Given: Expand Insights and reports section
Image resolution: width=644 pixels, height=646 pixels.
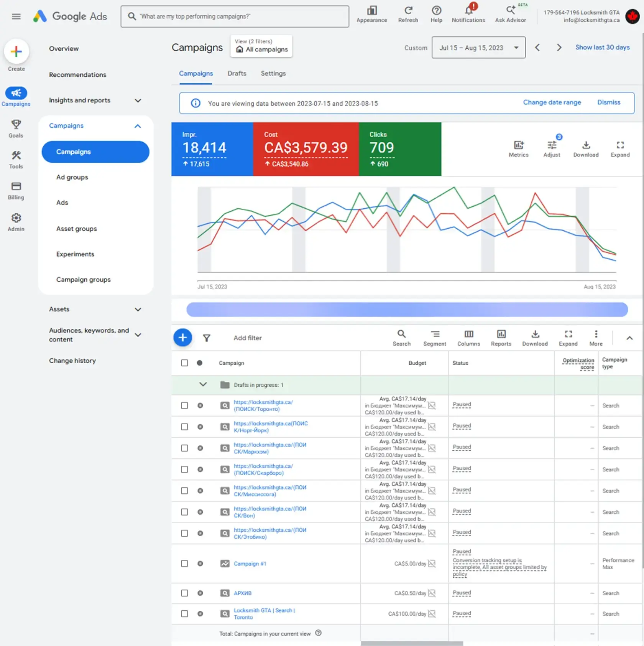Looking at the screenshot, I should pos(138,101).
